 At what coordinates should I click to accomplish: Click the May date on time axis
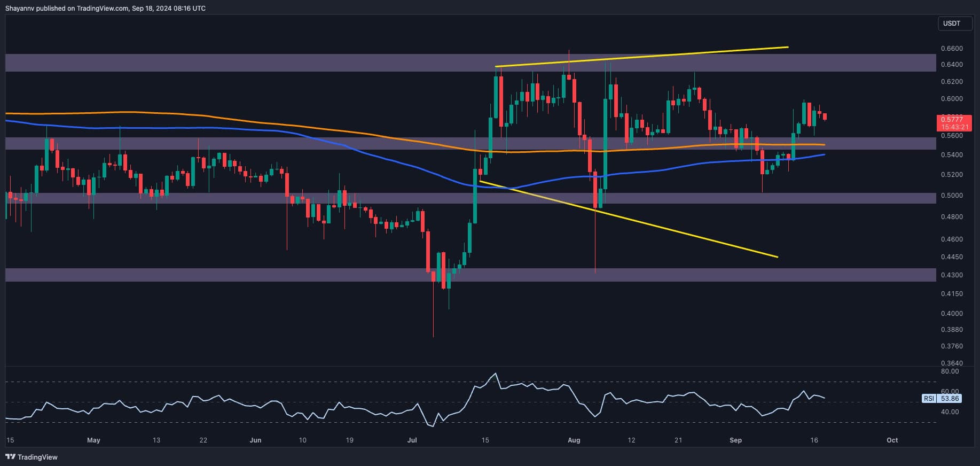coord(93,440)
